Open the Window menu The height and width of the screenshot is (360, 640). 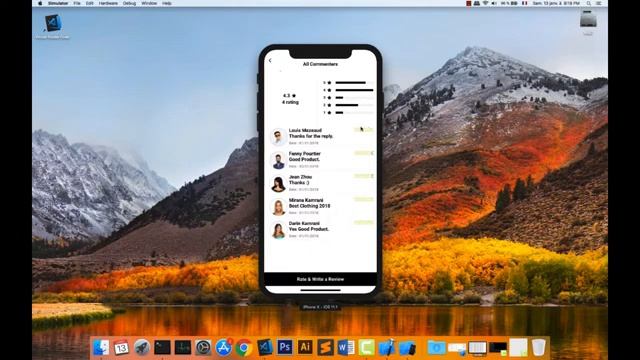(149, 3)
